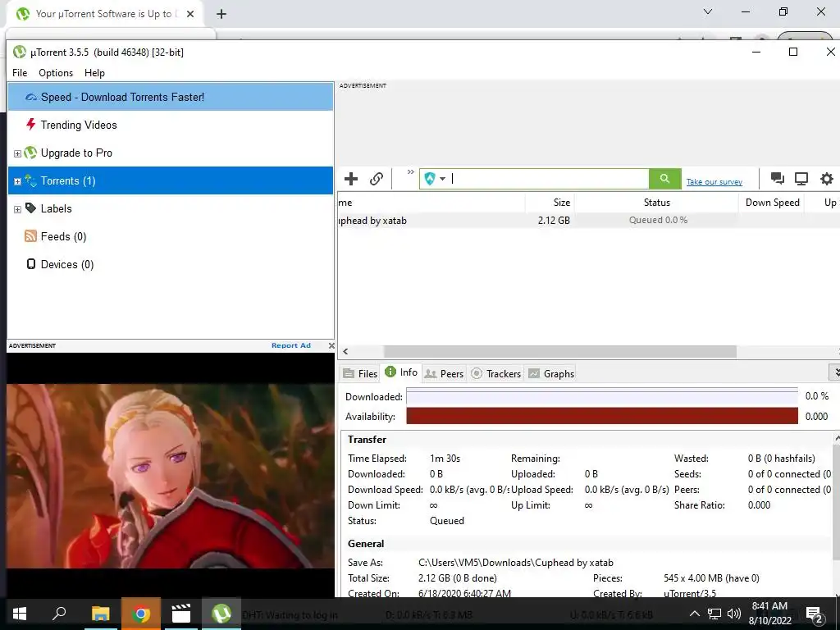The image size is (840, 630).
Task: Open Windows taskbar search
Action: pyautogui.click(x=59, y=614)
